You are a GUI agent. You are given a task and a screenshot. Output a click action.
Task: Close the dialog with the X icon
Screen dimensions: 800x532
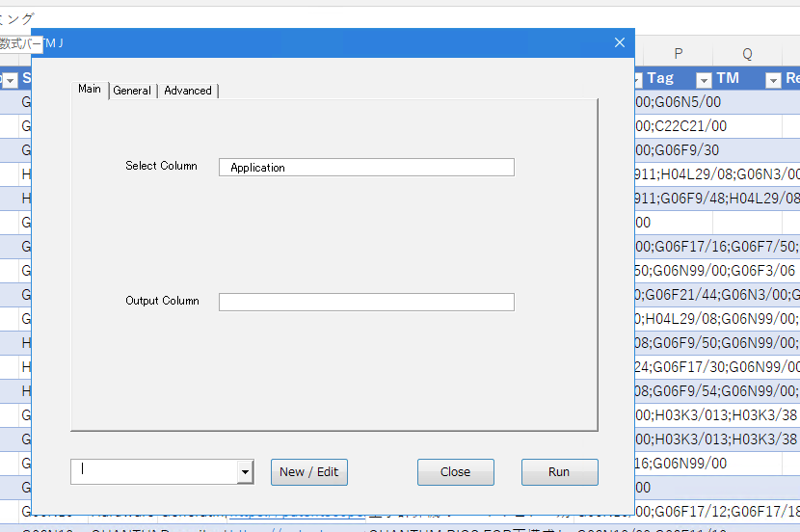(620, 42)
